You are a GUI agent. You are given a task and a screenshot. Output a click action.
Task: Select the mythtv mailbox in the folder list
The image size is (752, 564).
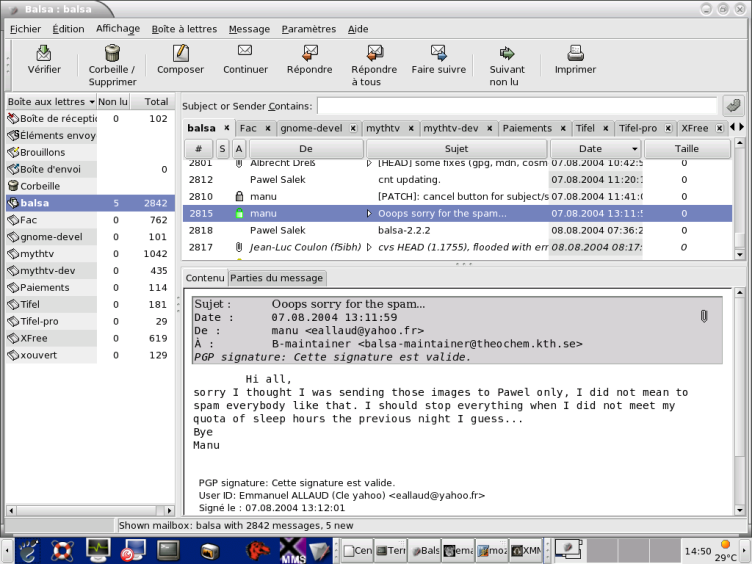pos(35,254)
